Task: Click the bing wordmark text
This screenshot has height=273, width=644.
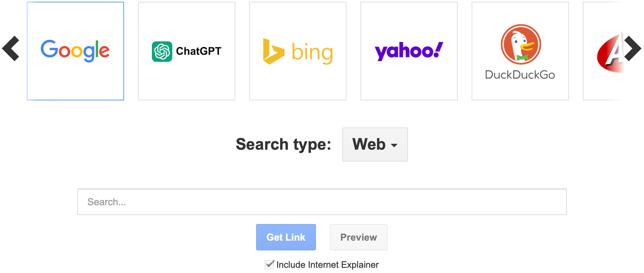Action: coord(312,53)
